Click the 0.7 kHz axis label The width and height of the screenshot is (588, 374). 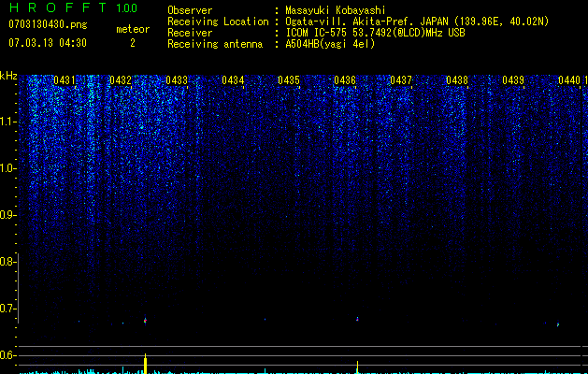[x=7, y=309]
